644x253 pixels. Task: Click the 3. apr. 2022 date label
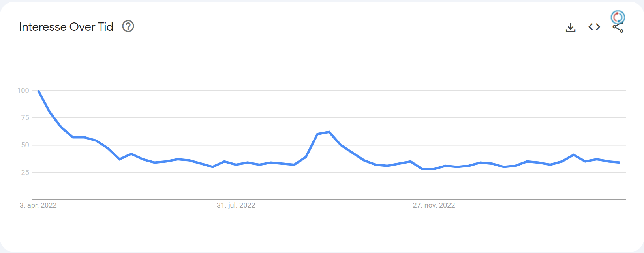38,205
